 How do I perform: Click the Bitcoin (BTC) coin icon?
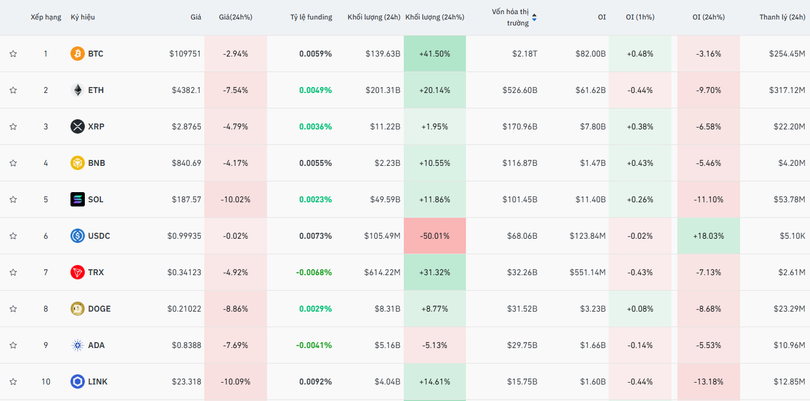point(77,54)
